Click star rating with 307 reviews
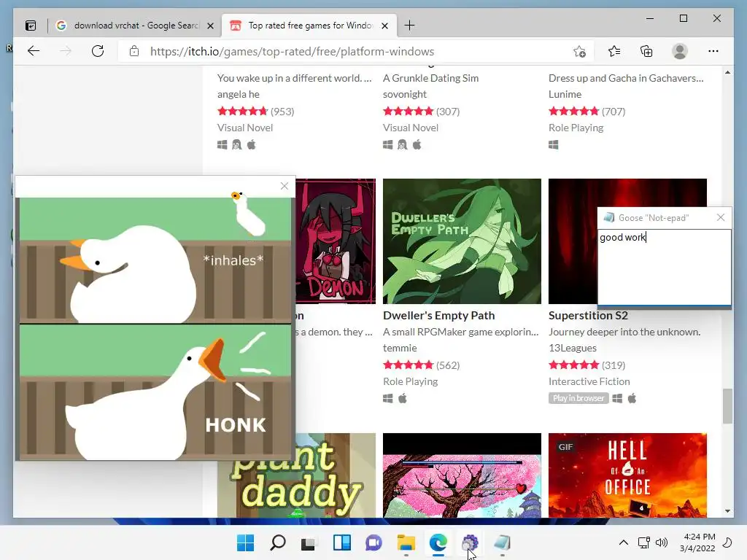747x560 pixels. [x=408, y=111]
